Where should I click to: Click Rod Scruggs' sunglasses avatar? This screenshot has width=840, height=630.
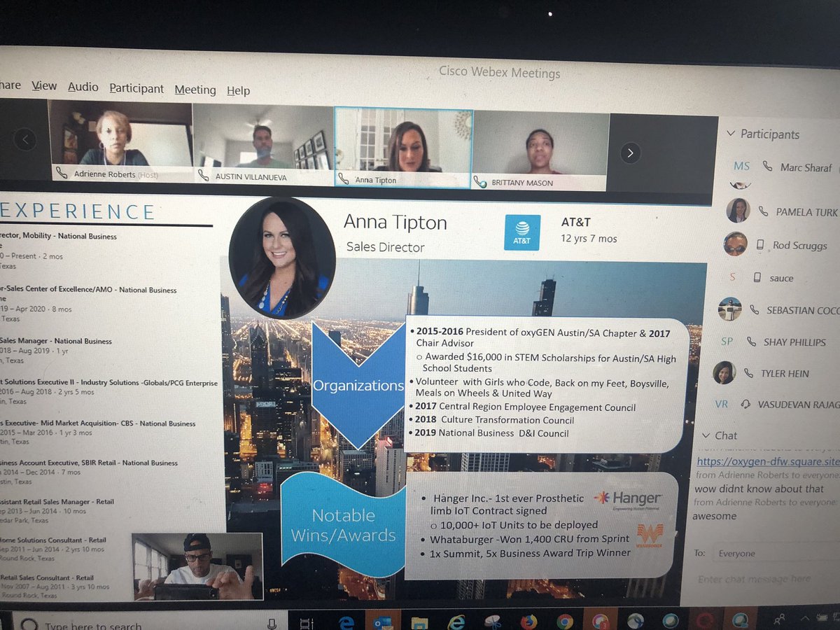[x=735, y=244]
